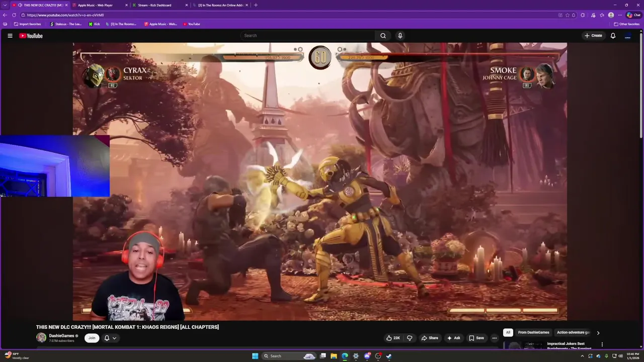This screenshot has width=644, height=362.
Task: Click the video player to pause
Action: click(320, 181)
